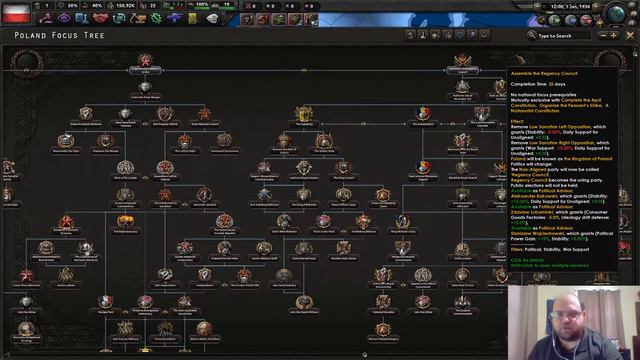Click the 58% stability indicator
Screen dimensions: 640x360
coord(69,6)
